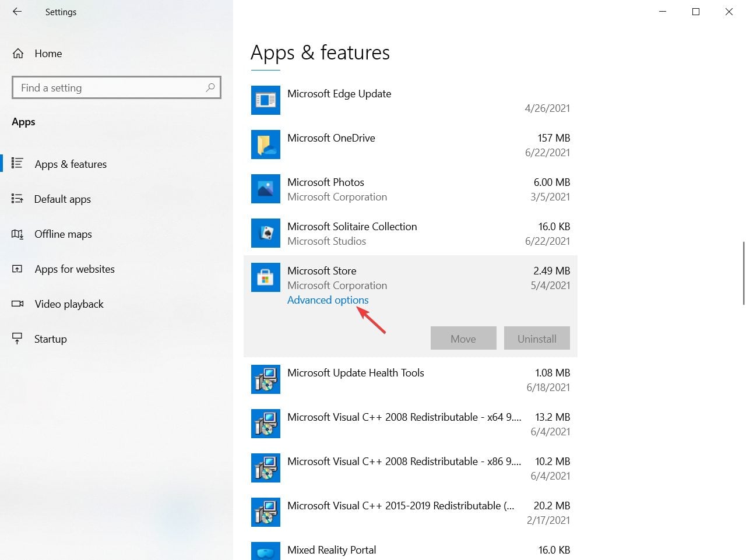Click the Home house icon

click(17, 53)
